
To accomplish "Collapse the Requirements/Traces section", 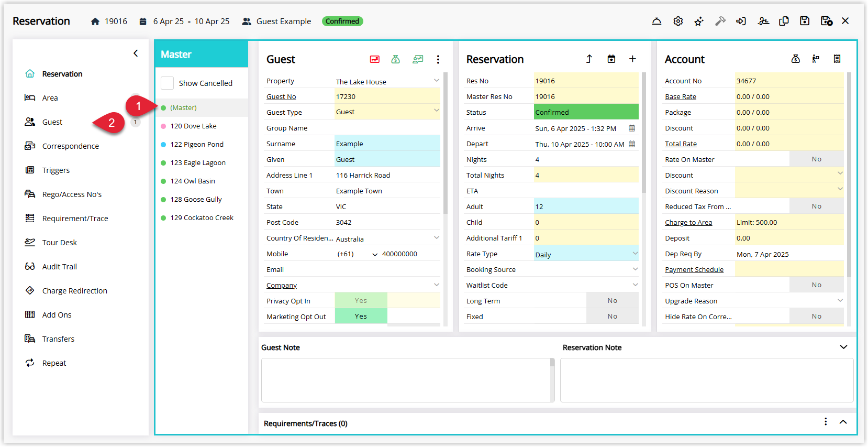I will tap(843, 422).
